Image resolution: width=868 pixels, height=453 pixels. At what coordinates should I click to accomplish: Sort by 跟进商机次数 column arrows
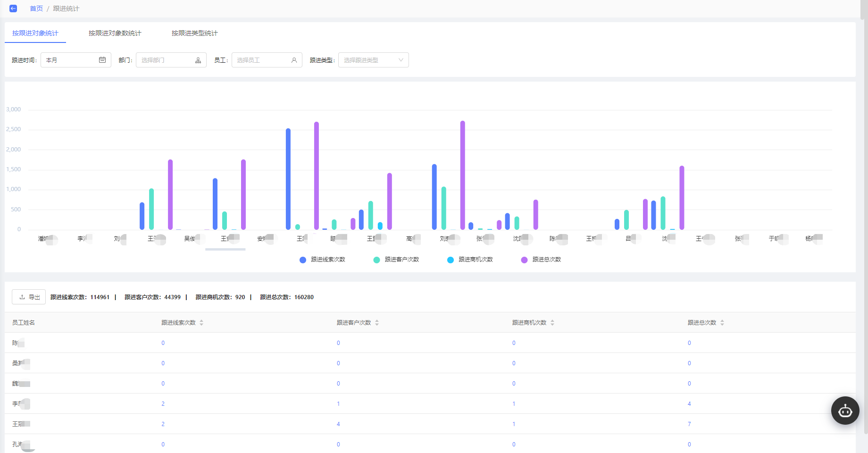[552, 323]
